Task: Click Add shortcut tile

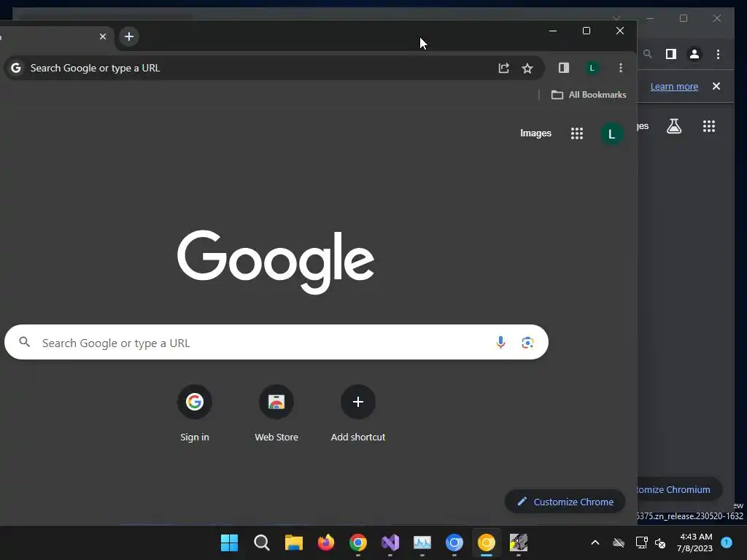Action: click(358, 413)
